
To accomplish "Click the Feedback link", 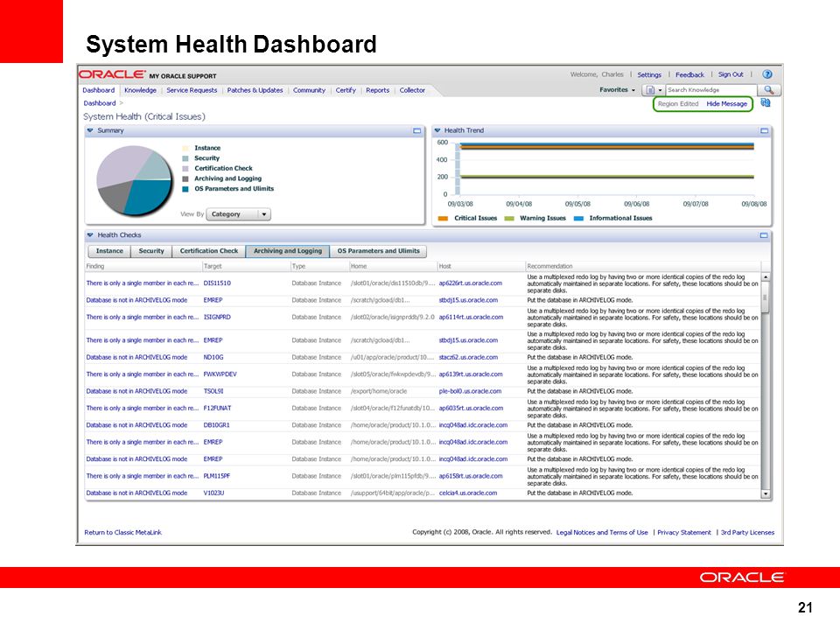I will pyautogui.click(x=689, y=75).
